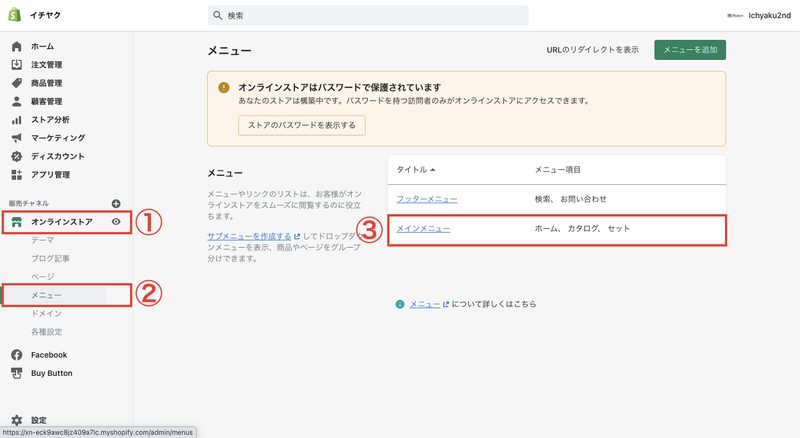
Task: Click イチヤク store name in header
Action: coord(45,15)
